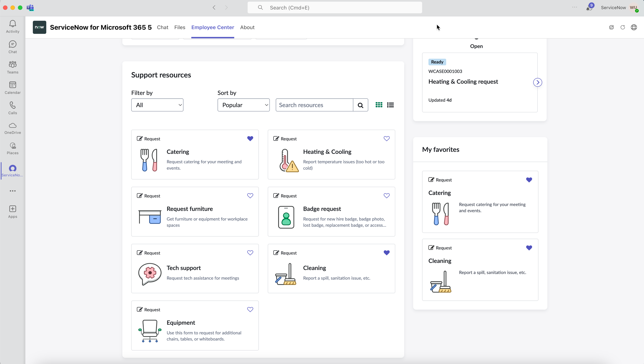Click the 'Ready' status badge
The image size is (644, 364).
pos(437,62)
